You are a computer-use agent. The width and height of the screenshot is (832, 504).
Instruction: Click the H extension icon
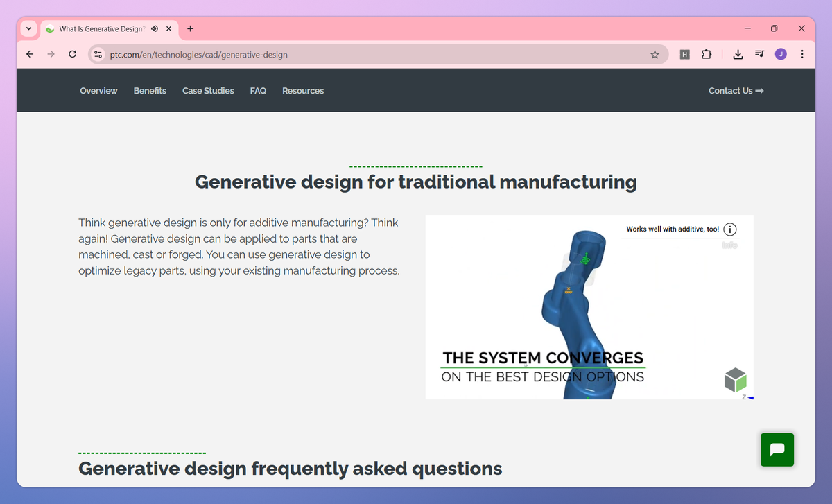click(684, 53)
